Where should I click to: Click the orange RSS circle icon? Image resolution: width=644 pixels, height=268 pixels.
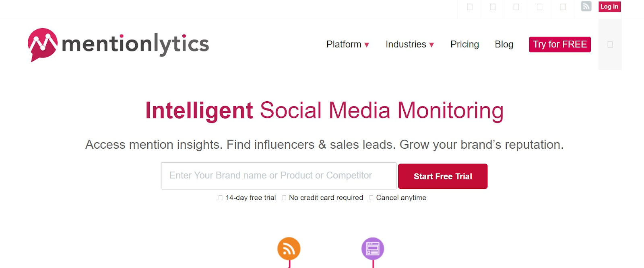tap(289, 249)
